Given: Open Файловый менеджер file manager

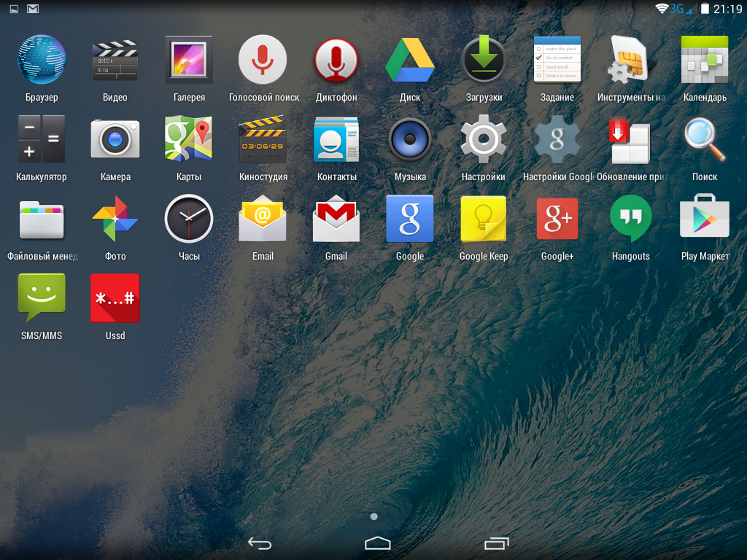Looking at the screenshot, I should coord(42,219).
